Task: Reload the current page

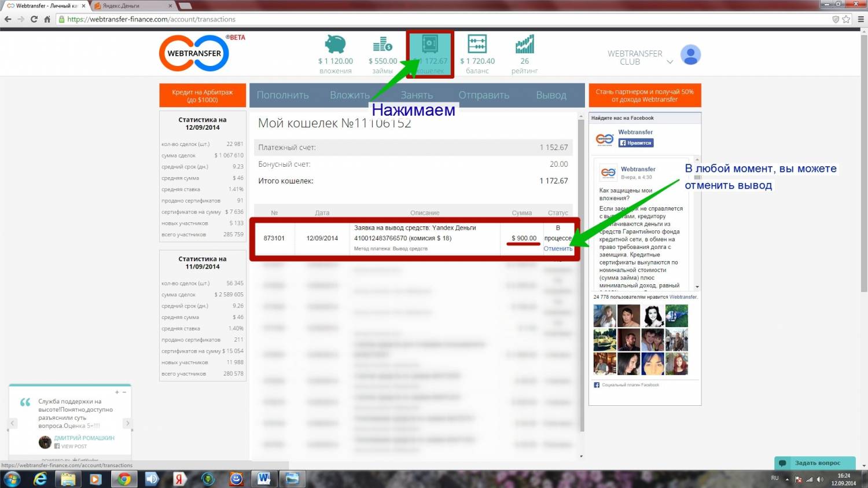Action: click(34, 19)
